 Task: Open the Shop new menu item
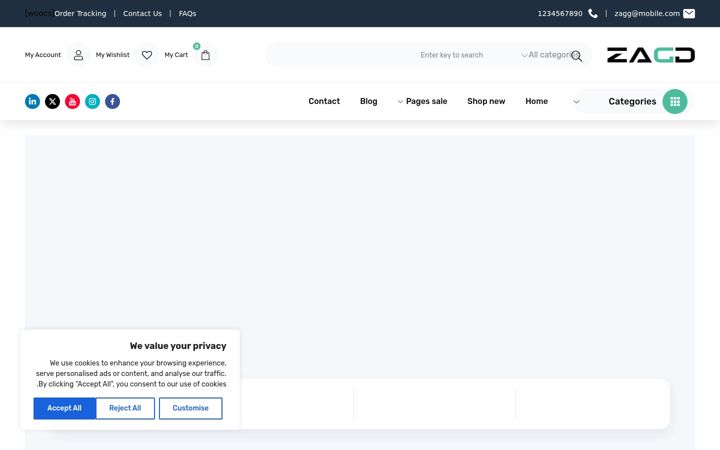point(486,101)
